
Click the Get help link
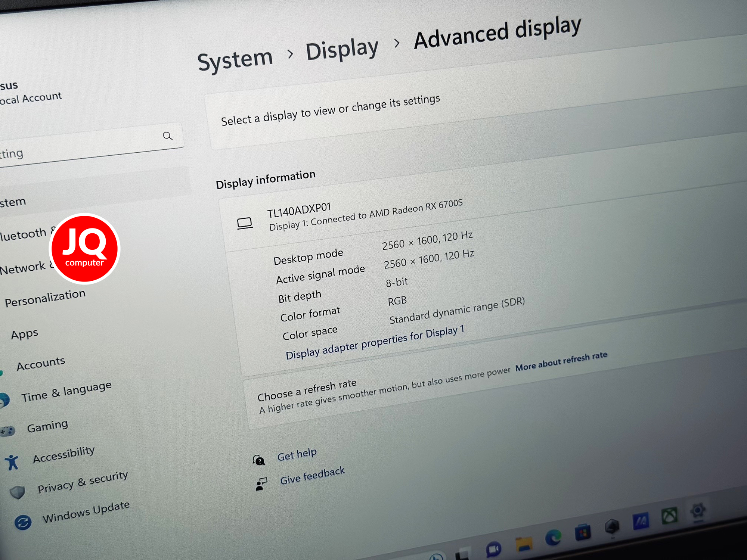(297, 454)
